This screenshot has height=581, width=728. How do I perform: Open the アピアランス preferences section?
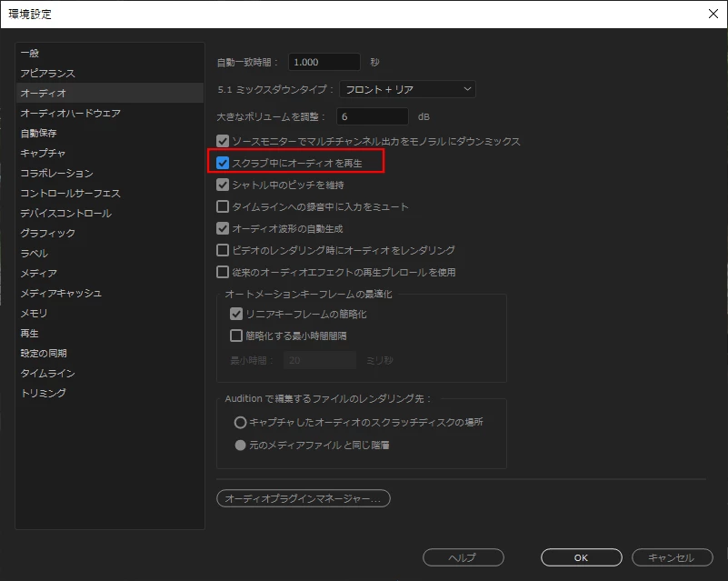click(x=110, y=73)
